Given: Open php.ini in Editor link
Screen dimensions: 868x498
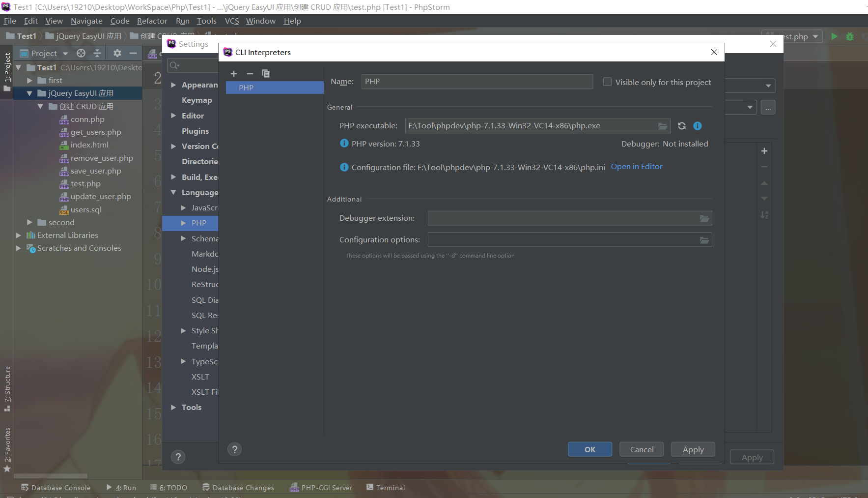Looking at the screenshot, I should pos(637,167).
